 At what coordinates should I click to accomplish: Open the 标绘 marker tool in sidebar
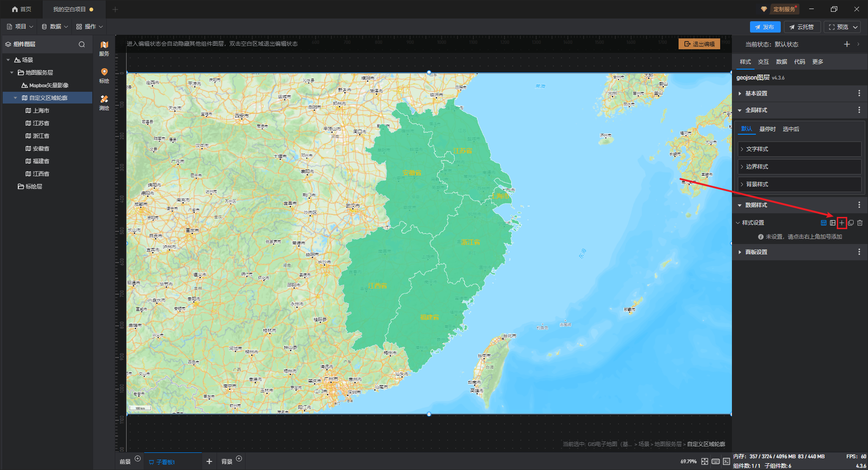(x=104, y=75)
